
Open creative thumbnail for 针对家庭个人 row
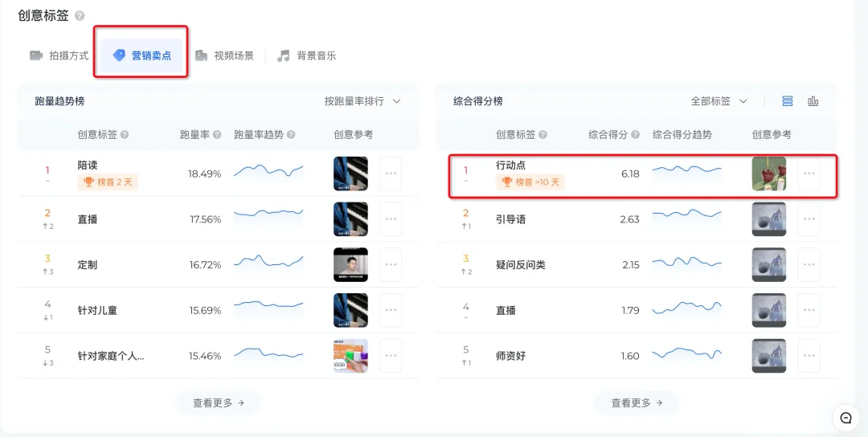(x=350, y=356)
